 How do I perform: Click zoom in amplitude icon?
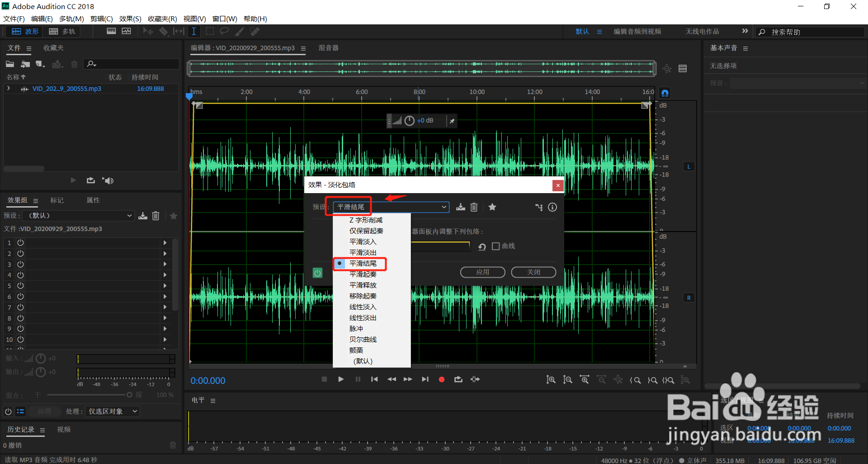coord(551,380)
